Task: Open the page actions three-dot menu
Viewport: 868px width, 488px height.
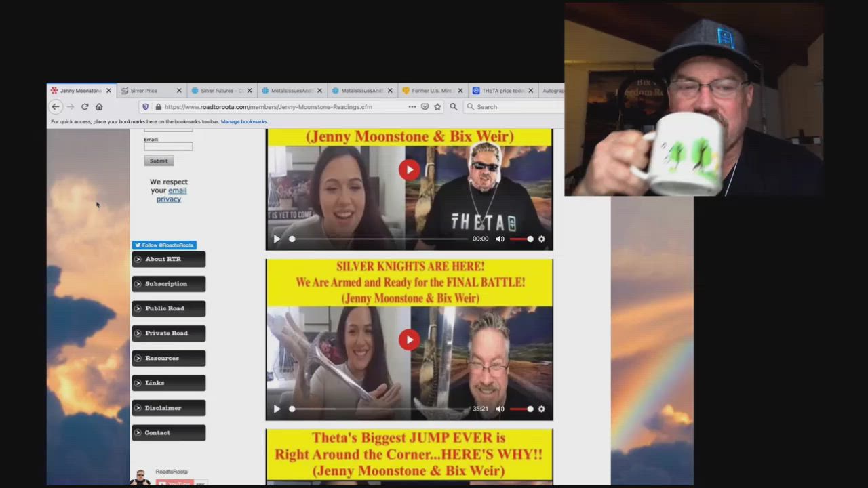Action: (x=412, y=106)
